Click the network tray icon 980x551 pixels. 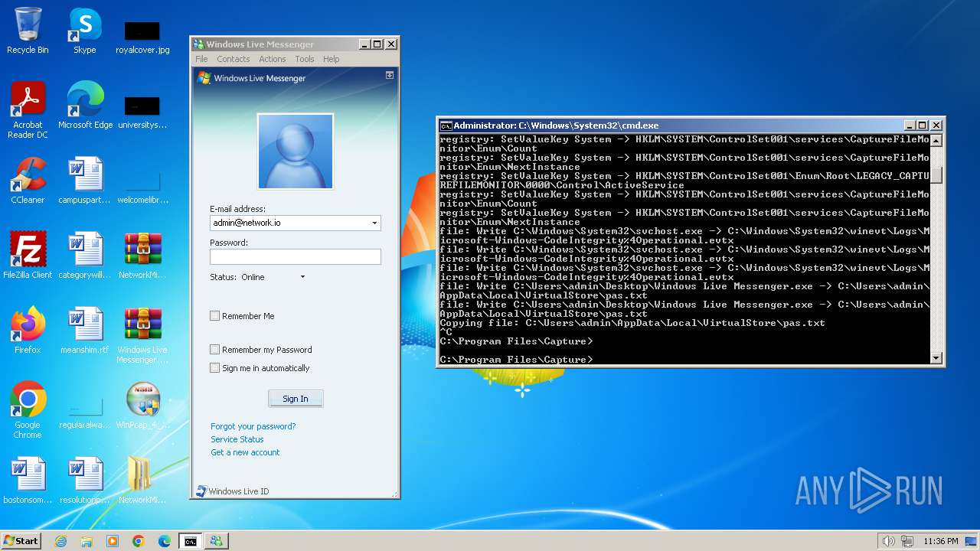point(907,541)
